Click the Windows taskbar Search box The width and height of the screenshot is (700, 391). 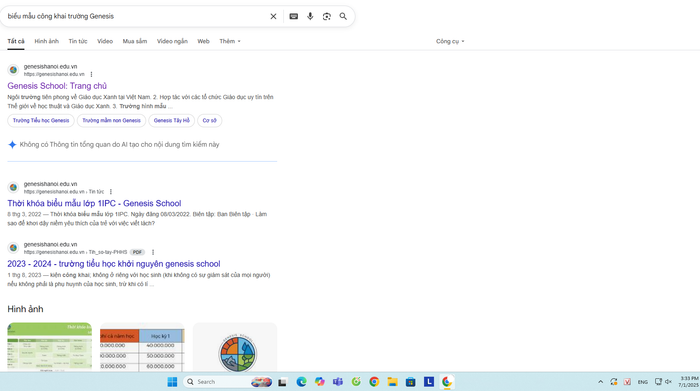click(x=228, y=382)
